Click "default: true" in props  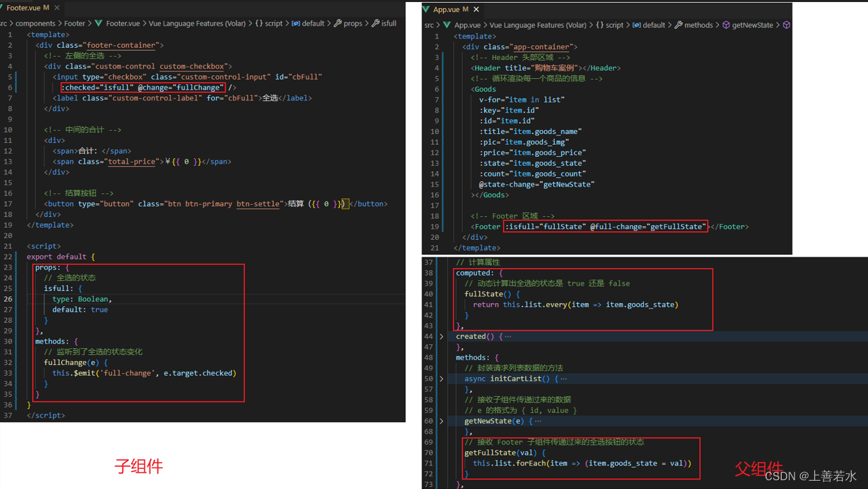(80, 310)
